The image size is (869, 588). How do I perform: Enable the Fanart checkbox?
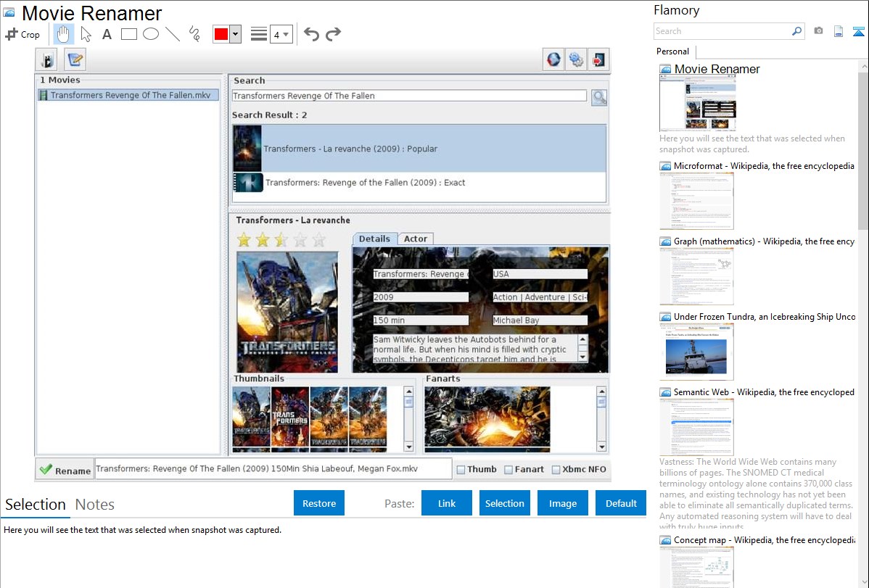coord(508,470)
